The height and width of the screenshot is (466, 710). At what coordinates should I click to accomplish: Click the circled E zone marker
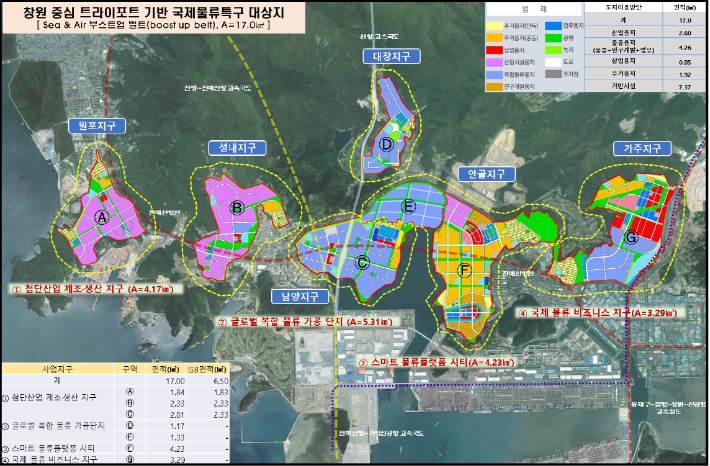[408, 206]
